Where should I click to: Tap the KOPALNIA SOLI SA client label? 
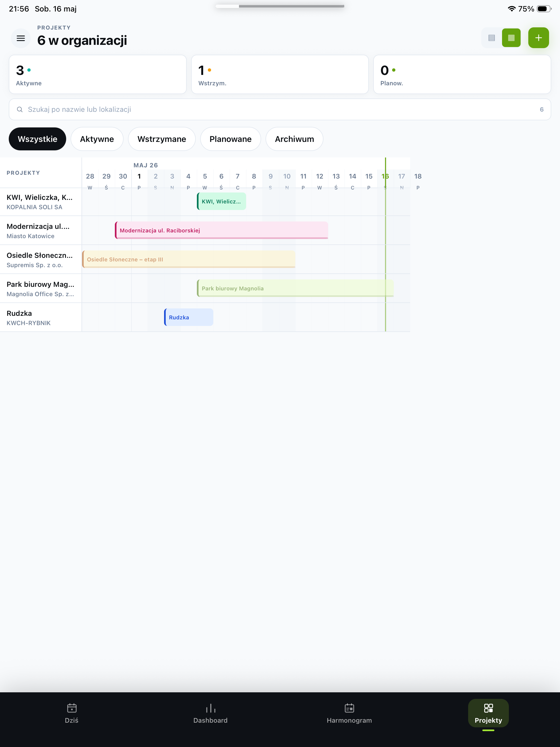pos(34,207)
